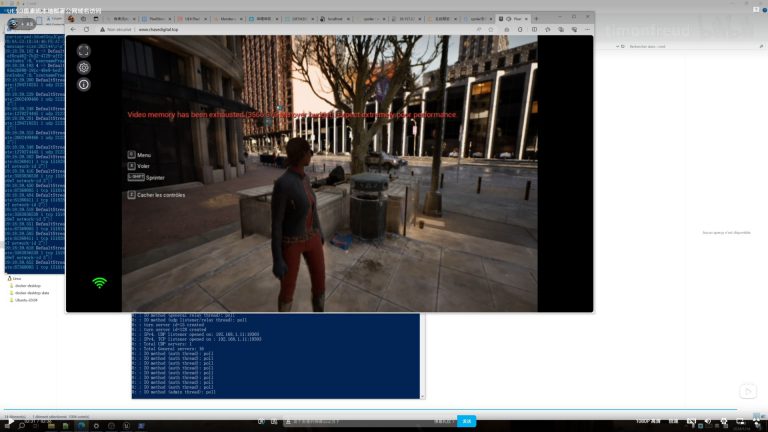This screenshot has height=432, width=768.
Task: Open the docker-desktop folder
Action: (26, 286)
